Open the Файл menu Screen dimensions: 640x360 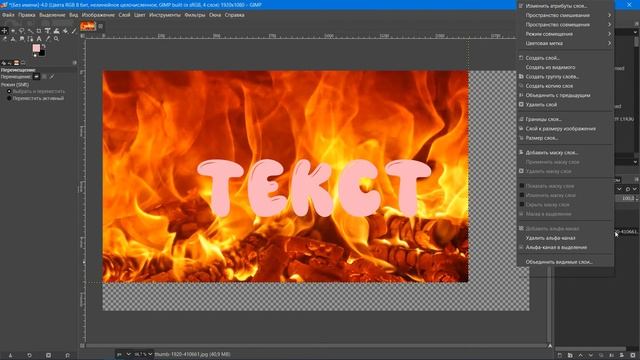[x=8, y=15]
